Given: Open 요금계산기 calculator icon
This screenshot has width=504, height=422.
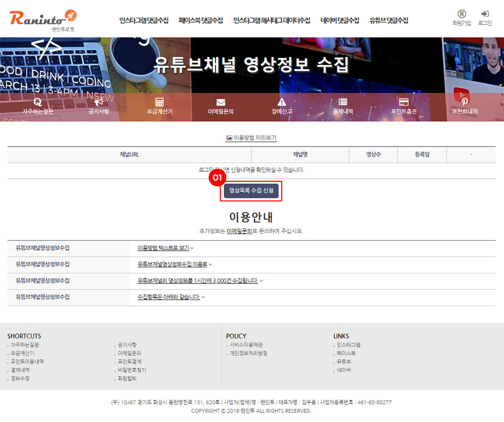Looking at the screenshot, I should 159,102.
